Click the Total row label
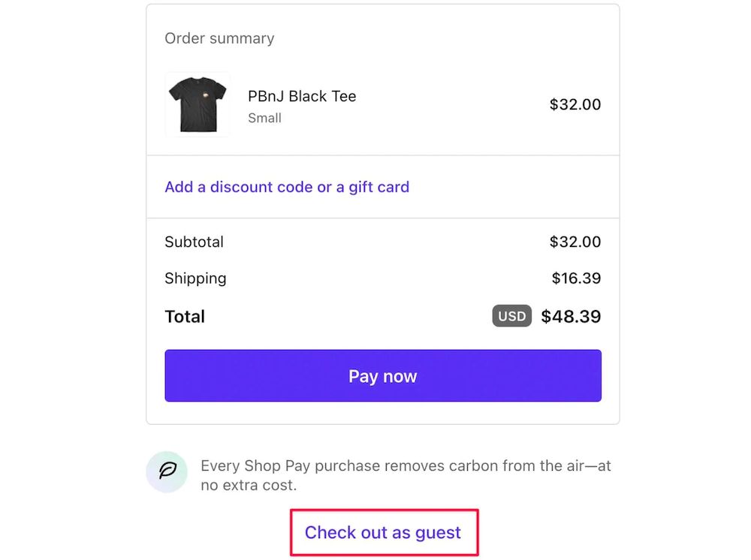 coord(184,316)
